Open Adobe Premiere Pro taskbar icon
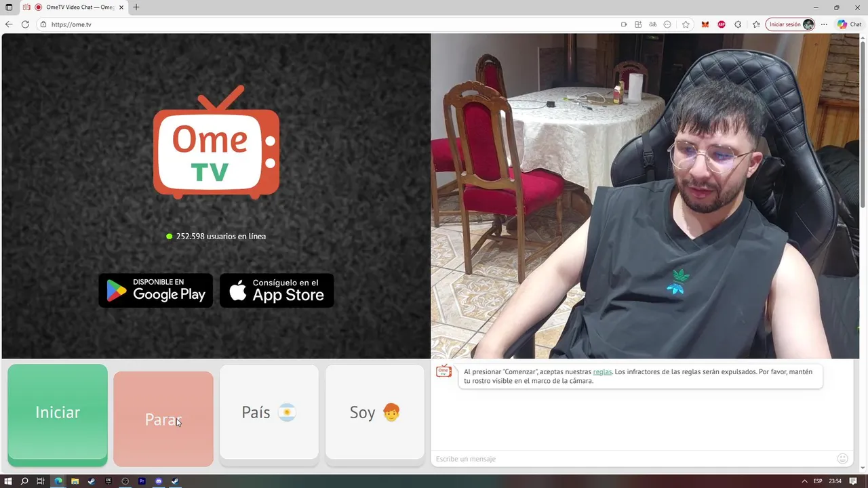868x488 pixels. point(142,481)
